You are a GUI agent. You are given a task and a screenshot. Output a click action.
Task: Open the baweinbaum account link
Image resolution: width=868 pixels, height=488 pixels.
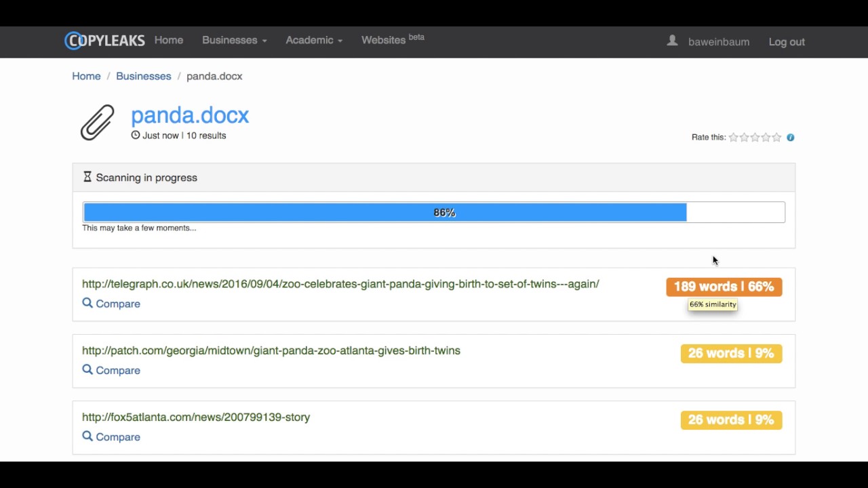(x=719, y=41)
